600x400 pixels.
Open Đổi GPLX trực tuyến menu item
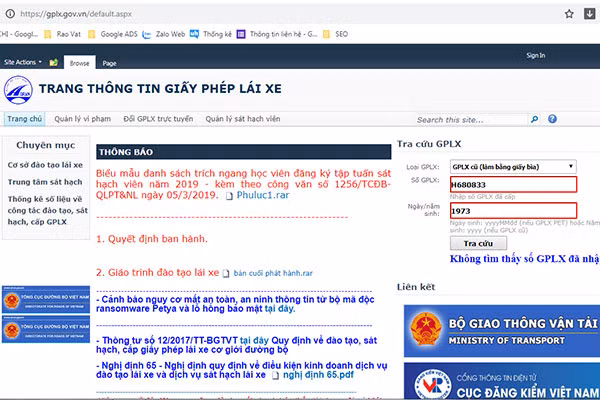[x=158, y=119]
